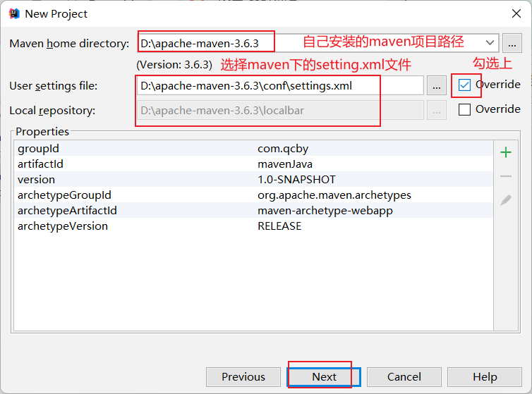The height and width of the screenshot is (394, 532).
Task: Click the mavenJava value
Action: 285,164
